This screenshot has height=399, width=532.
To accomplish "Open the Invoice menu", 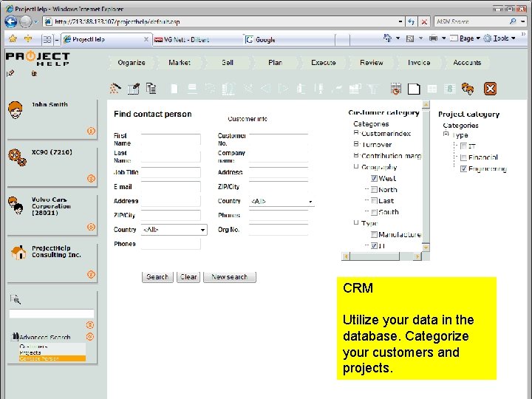I will [x=419, y=62].
